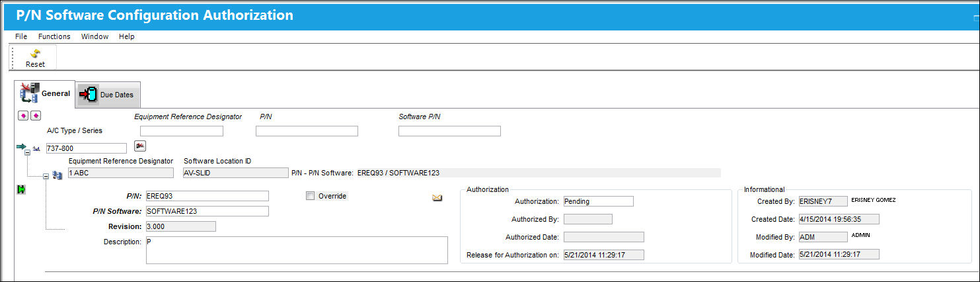Focus the Equipment Reference Designator filter field
Viewport: 980px width, 282px height.
click(182, 131)
